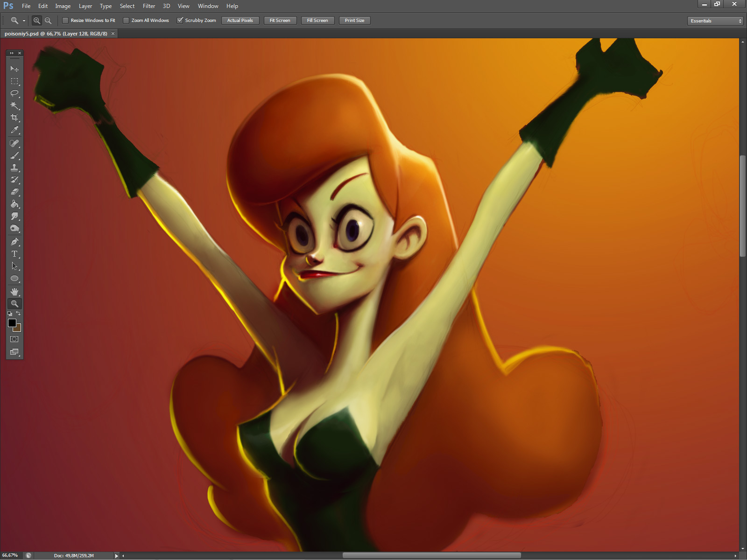The width and height of the screenshot is (747, 560).
Task: Click the Fill Screen button
Action: (317, 21)
